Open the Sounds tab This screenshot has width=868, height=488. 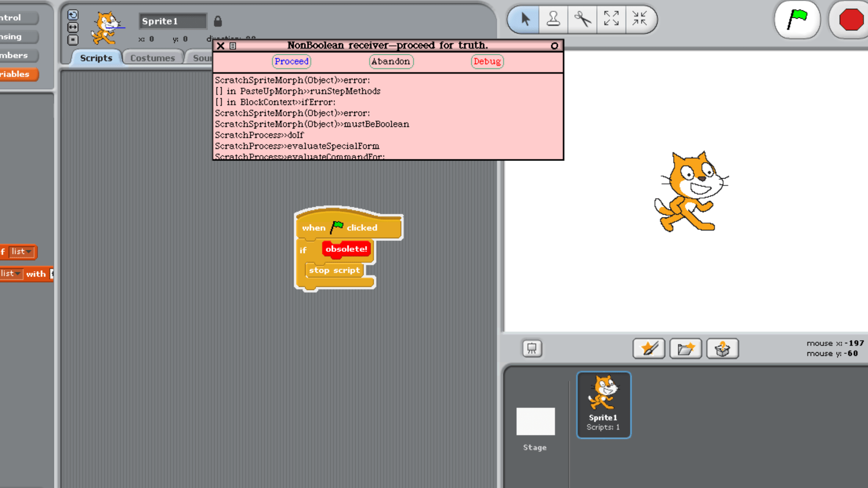point(201,57)
